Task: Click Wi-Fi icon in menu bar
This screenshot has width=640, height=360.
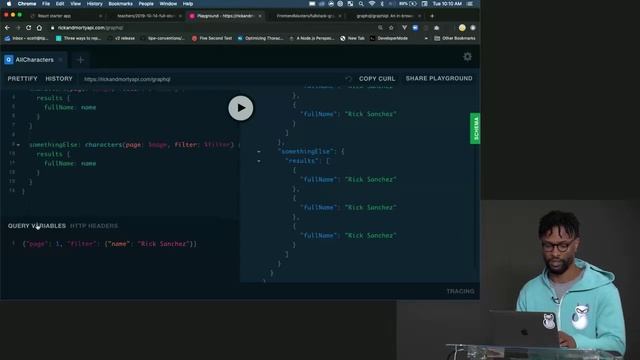Action: click(371, 4)
